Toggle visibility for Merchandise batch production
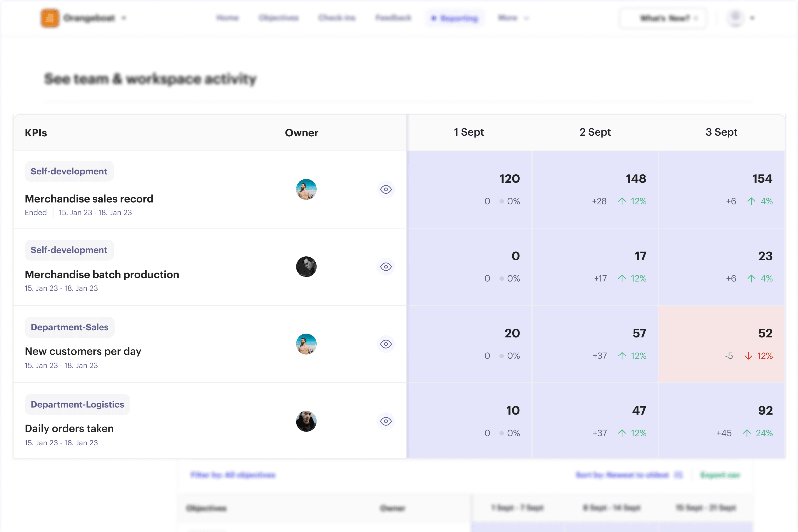The height and width of the screenshot is (532, 798). [x=386, y=267]
